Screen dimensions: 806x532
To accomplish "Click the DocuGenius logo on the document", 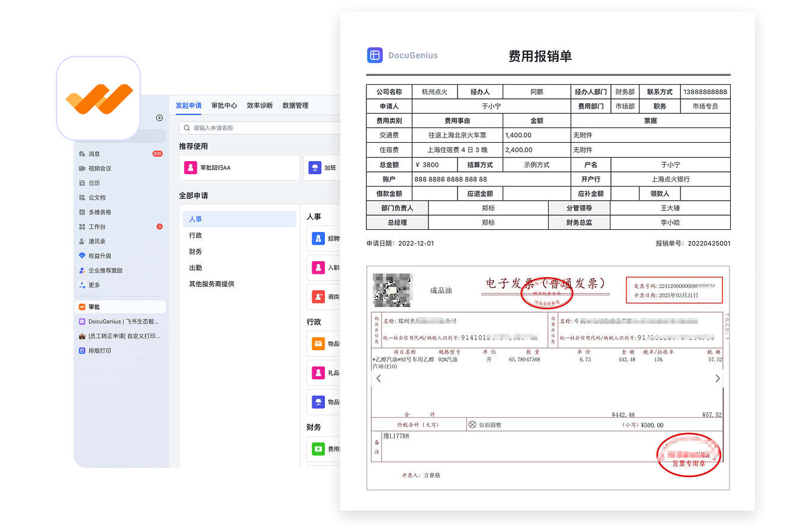I will click(375, 55).
